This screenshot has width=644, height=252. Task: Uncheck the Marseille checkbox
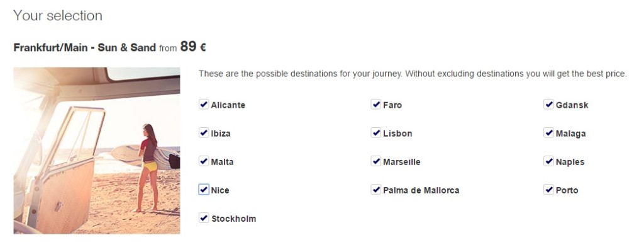tap(375, 161)
